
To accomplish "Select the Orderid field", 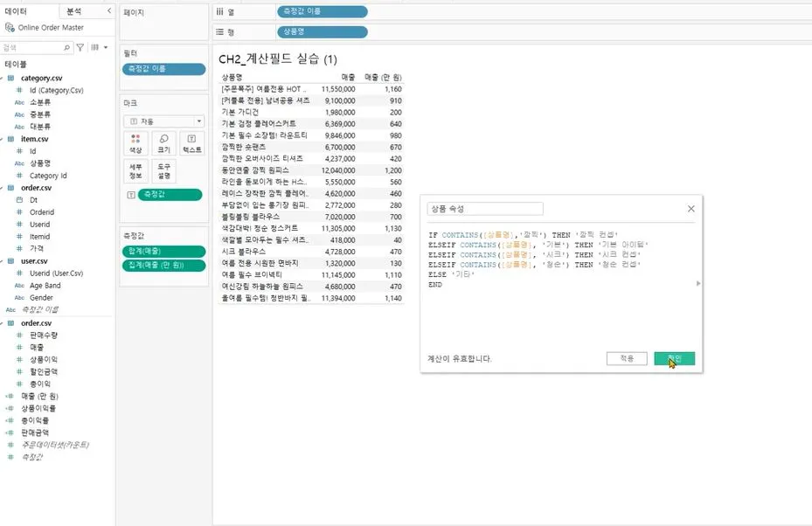I will point(41,212).
